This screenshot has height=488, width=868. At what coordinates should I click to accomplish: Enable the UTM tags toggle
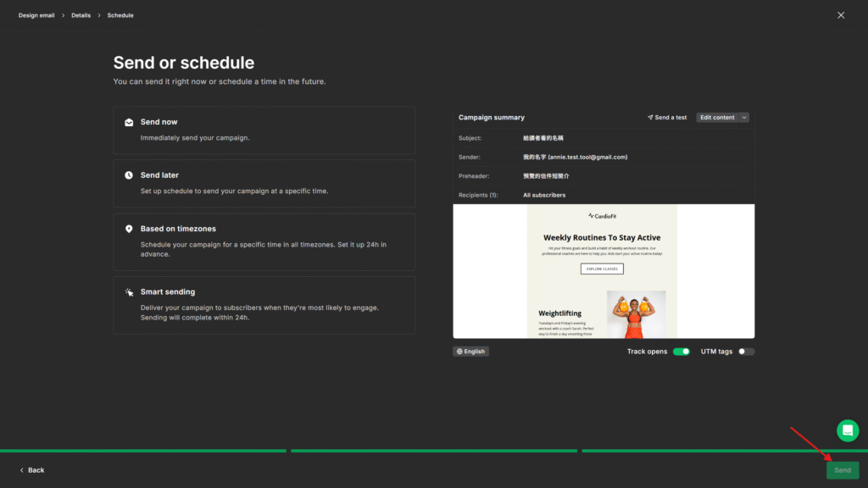746,352
